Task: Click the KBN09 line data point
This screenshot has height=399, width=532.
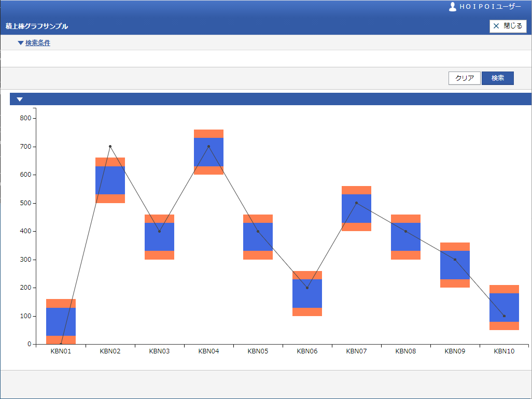Action: (455, 260)
